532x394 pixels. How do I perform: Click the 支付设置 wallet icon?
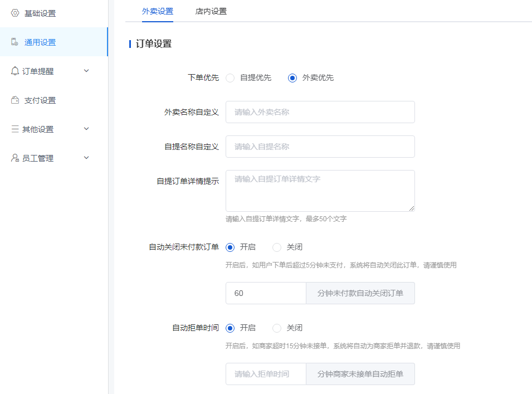15,100
